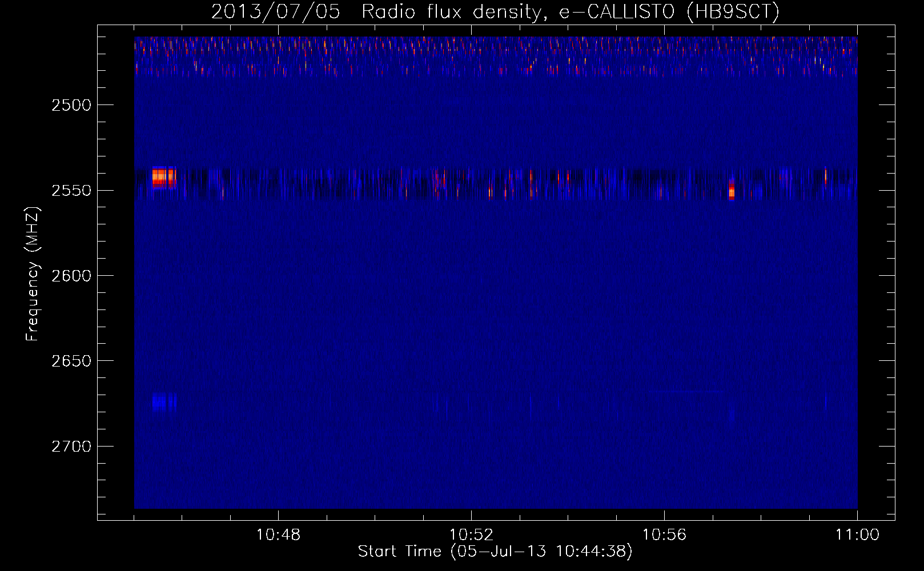
Task: Click the 2650 frequency tick label
Action: pyautogui.click(x=71, y=361)
